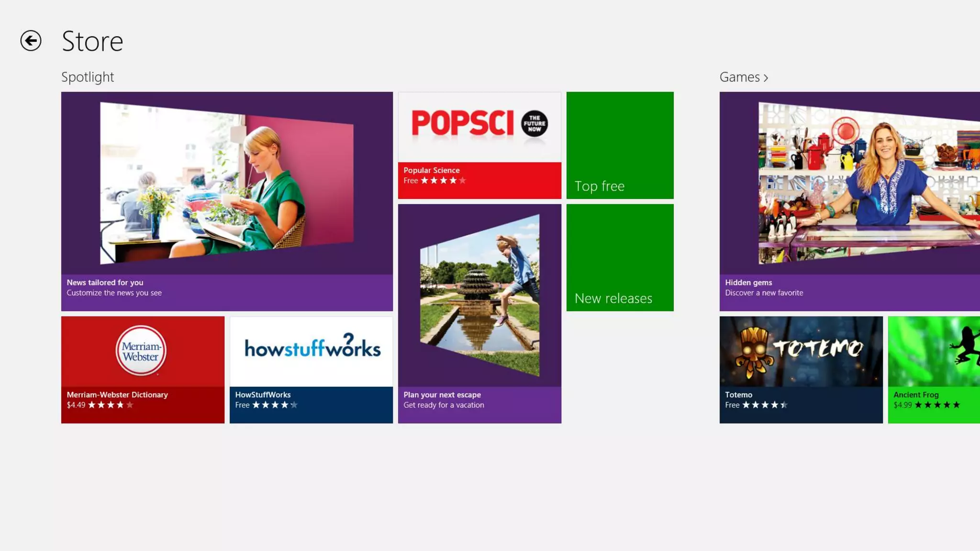Click the POPSCI Future Now badge
The height and width of the screenshot is (551, 980).
pyautogui.click(x=534, y=123)
